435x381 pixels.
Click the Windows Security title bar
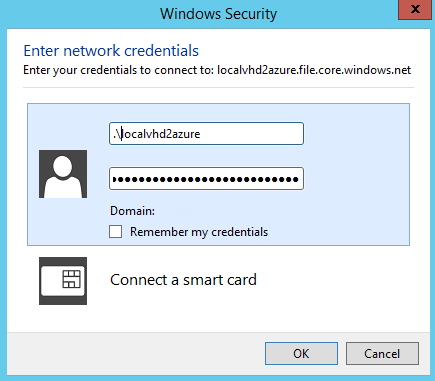pos(218,14)
